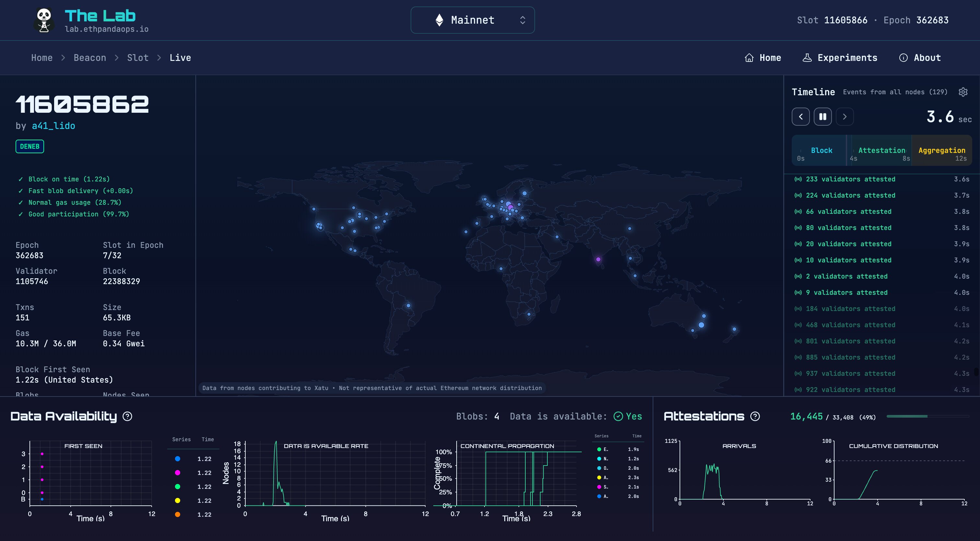Click S. continent legend entry
Viewport: 980px width, 541px height.
[618, 487]
